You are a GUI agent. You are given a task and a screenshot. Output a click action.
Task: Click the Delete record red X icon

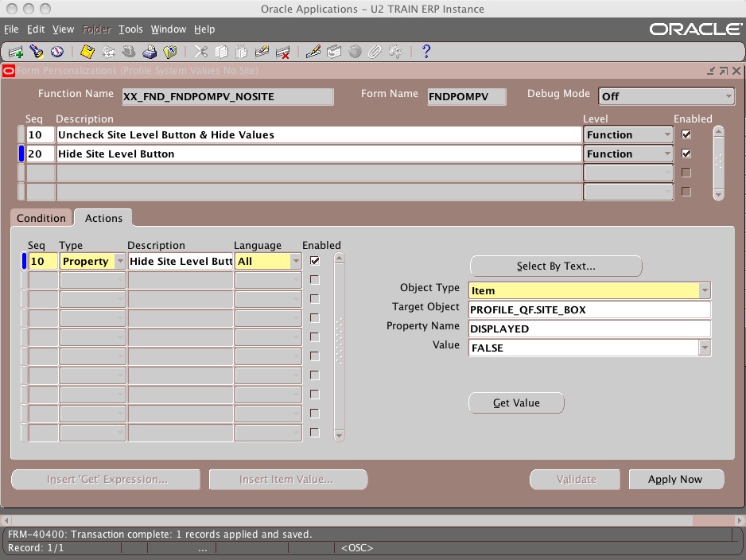coord(283,52)
